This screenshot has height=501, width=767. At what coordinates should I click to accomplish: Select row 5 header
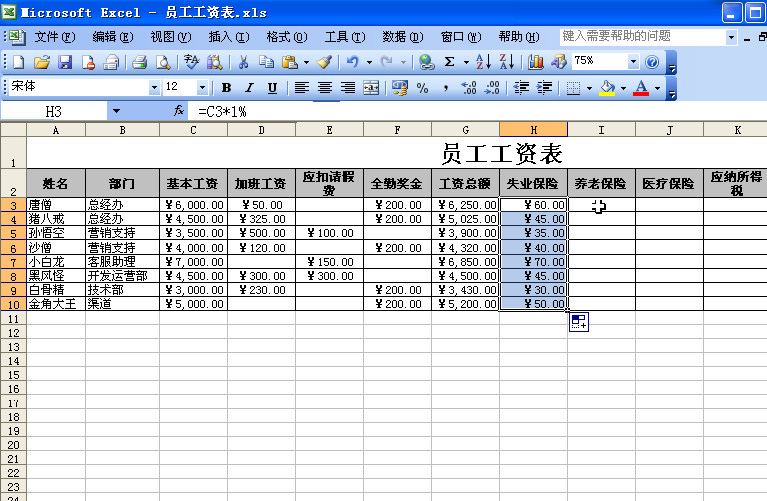coord(13,233)
